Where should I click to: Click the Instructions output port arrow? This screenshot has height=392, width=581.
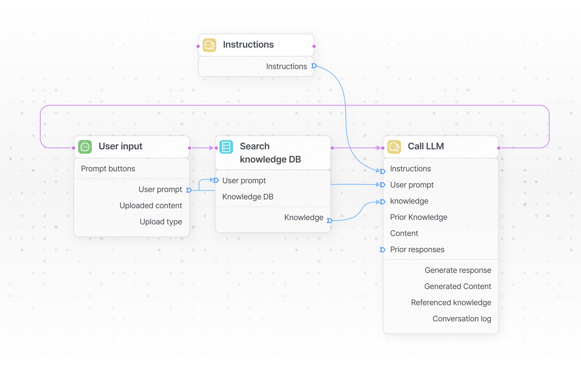tap(314, 66)
